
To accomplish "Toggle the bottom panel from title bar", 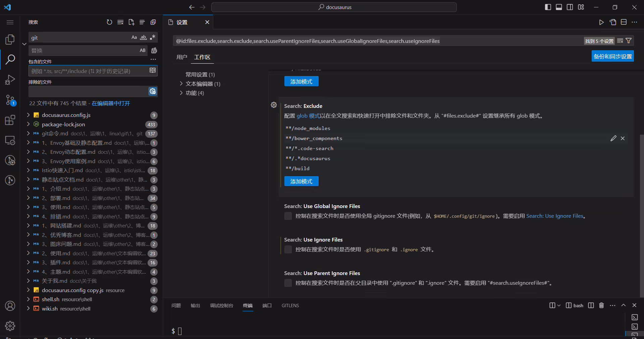I will 559,7.
